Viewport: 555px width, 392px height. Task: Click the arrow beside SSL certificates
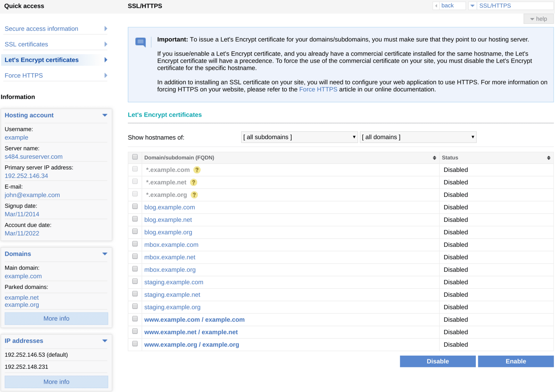(x=106, y=44)
